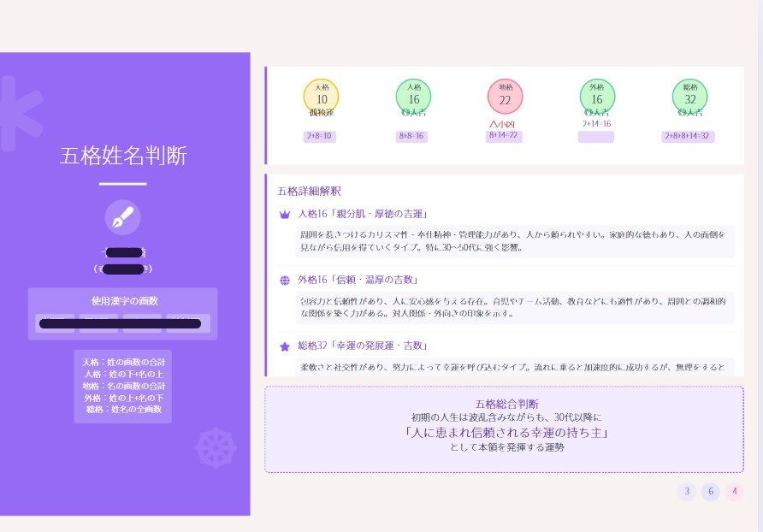This screenshot has width=763, height=532.
Task: Click the 五格姓名判断 title
Action: tap(123, 156)
